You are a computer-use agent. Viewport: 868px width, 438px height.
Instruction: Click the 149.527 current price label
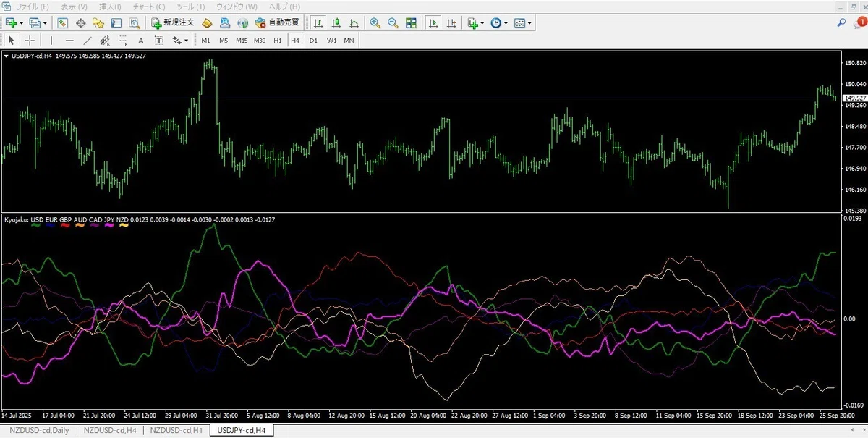pos(854,98)
